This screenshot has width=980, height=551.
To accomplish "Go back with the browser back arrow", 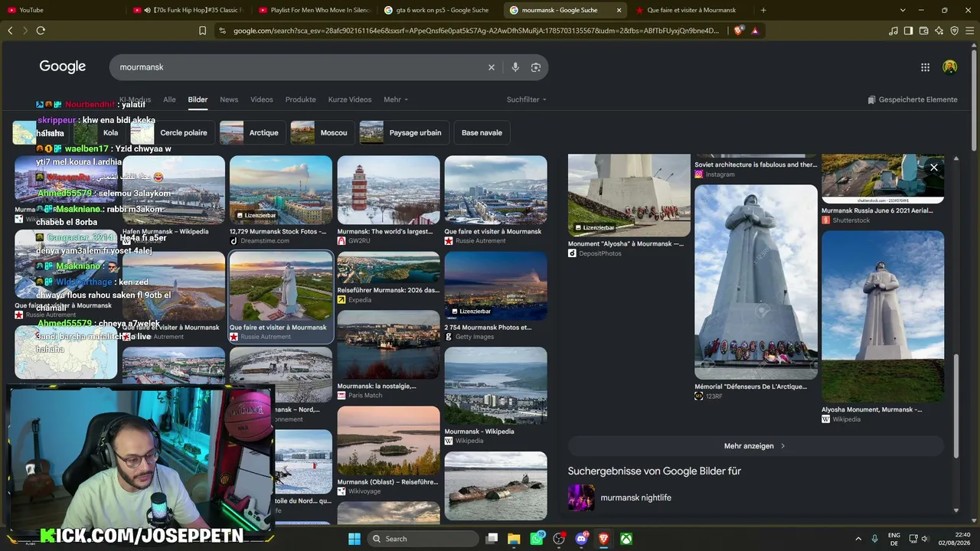I will pyautogui.click(x=10, y=31).
